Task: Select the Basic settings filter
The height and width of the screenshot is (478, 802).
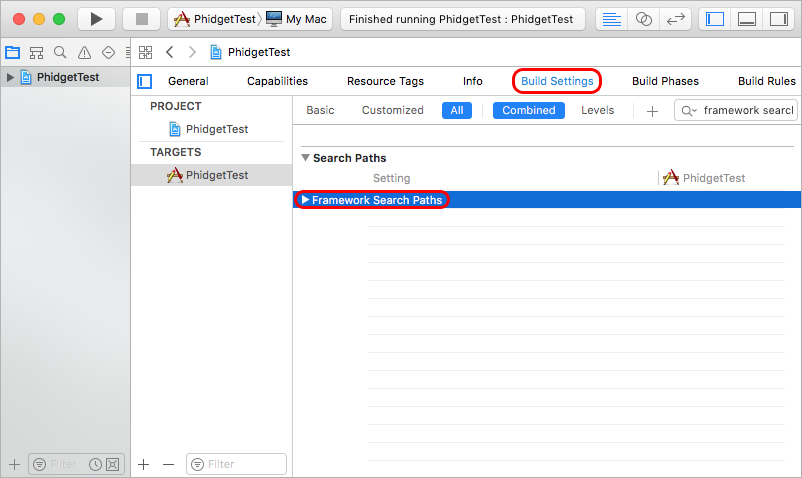Action: [320, 110]
